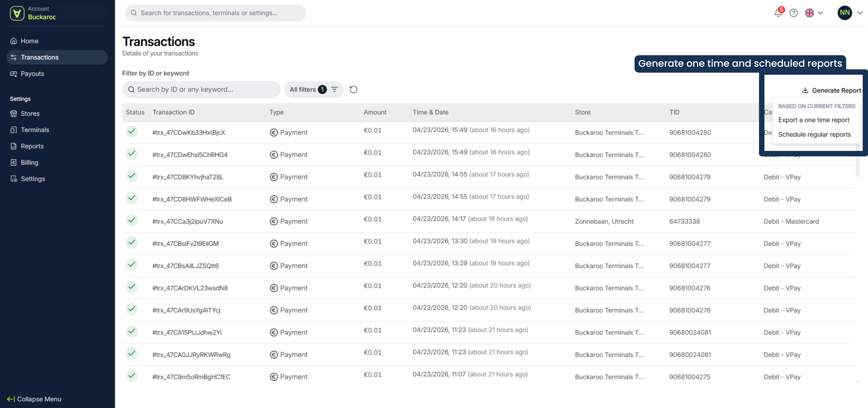Open transaction #trx_47CAr9UsYg4ITYcj
Screen dimensions: 868x408
click(186, 310)
